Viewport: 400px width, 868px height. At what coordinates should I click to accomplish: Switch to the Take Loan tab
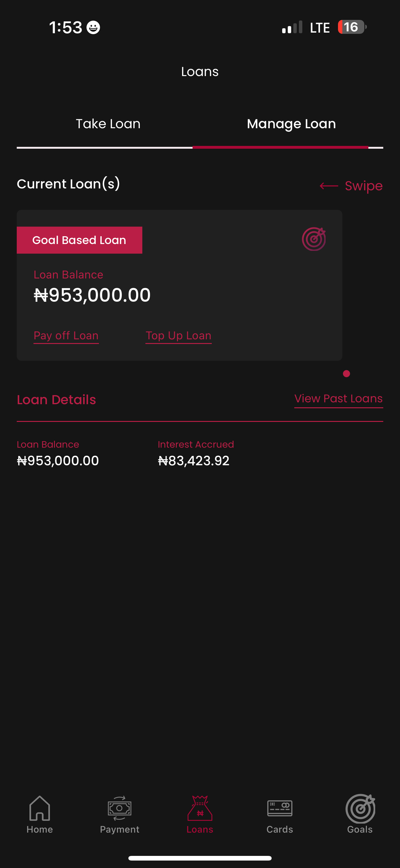108,124
